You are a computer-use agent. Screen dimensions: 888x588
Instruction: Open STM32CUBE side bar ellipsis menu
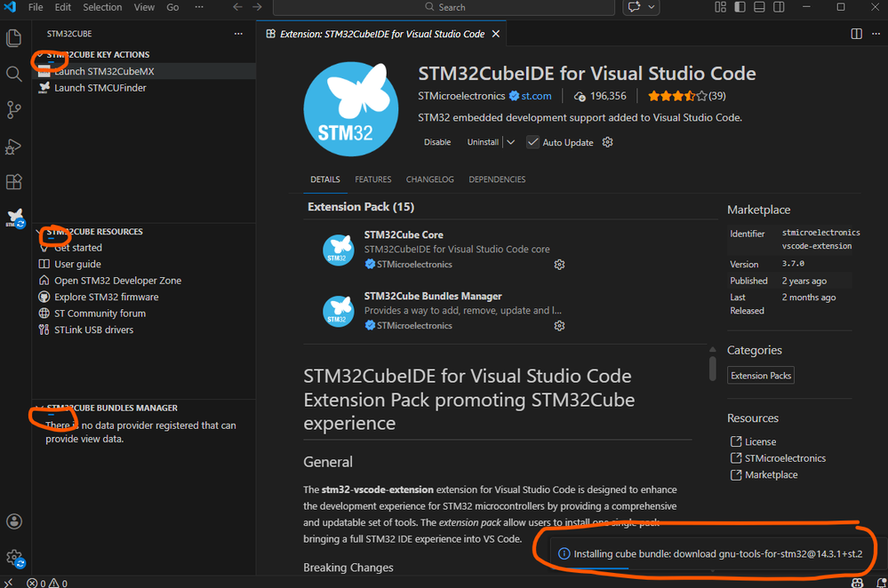238,34
